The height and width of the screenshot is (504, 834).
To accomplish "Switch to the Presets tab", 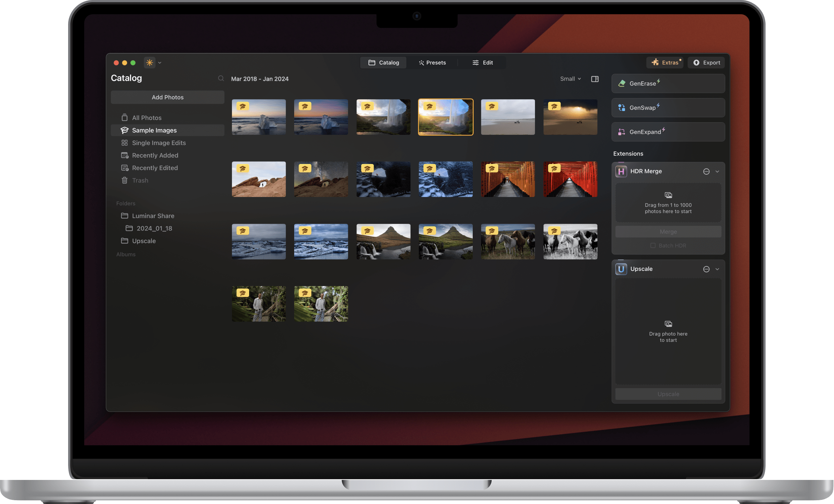I will pyautogui.click(x=432, y=62).
